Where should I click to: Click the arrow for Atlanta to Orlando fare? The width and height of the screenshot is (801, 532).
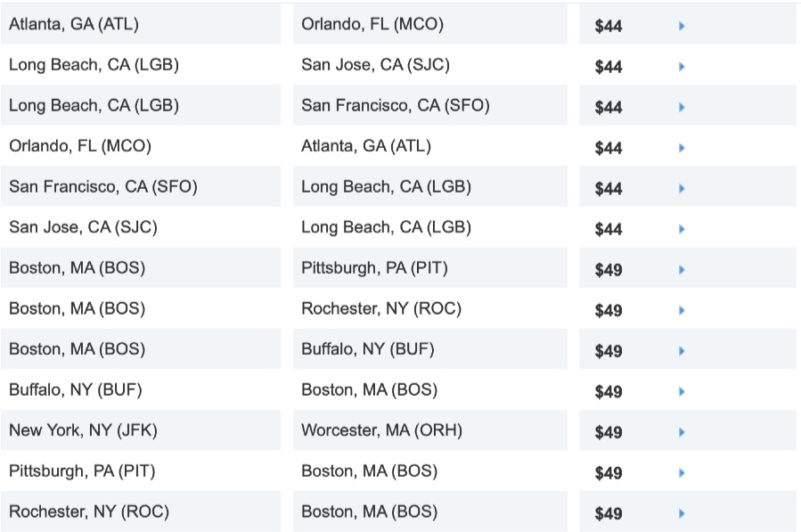tap(682, 27)
